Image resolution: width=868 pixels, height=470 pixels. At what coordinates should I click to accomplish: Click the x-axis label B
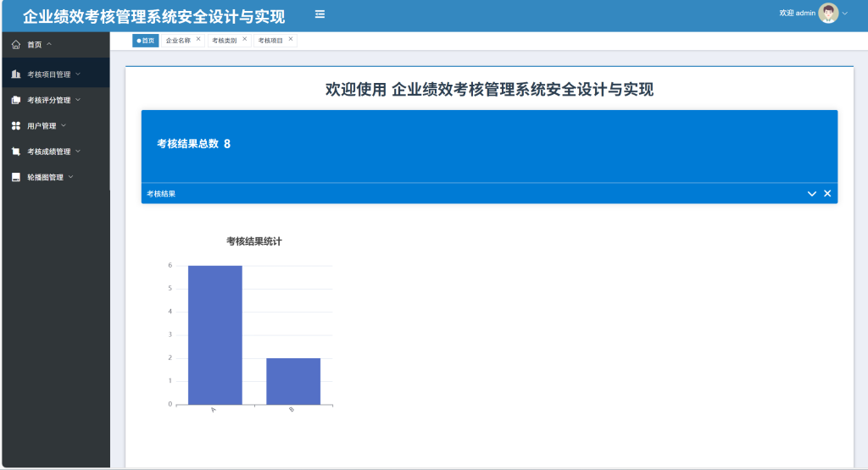[x=292, y=410]
